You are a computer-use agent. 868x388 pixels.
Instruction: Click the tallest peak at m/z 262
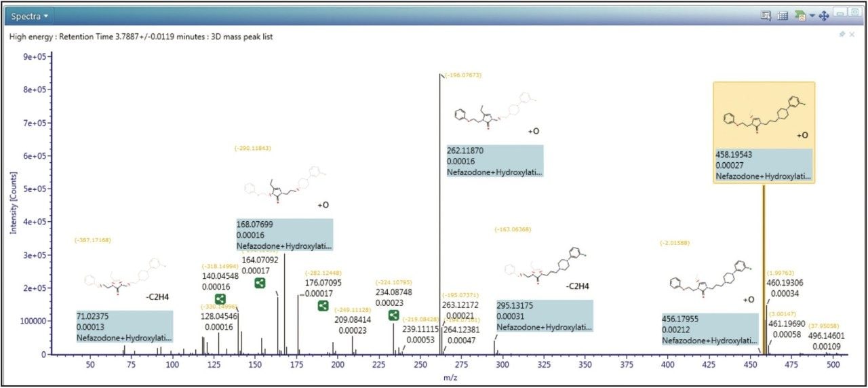point(441,214)
